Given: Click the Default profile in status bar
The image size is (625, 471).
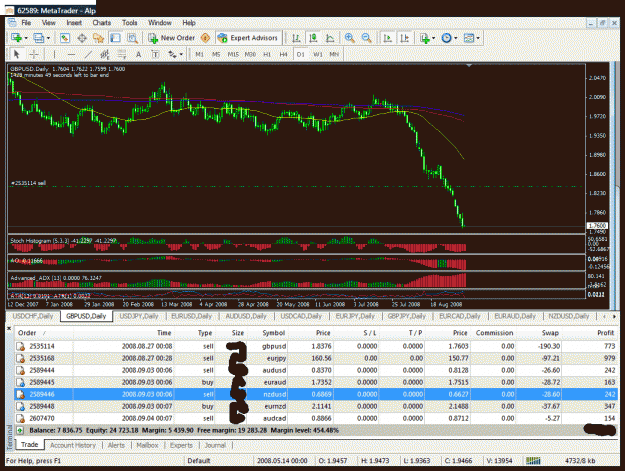Looking at the screenshot, I should pyautogui.click(x=199, y=461).
